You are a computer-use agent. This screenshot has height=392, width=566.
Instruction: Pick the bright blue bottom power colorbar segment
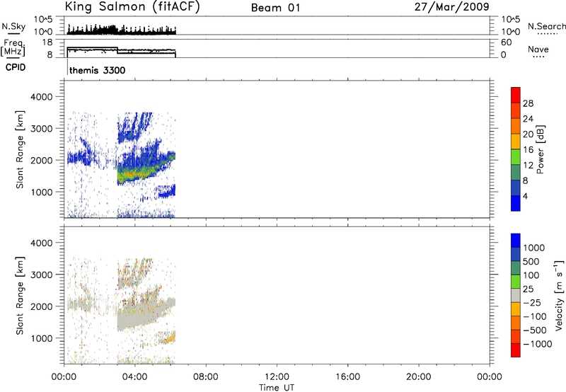pyautogui.click(x=516, y=203)
